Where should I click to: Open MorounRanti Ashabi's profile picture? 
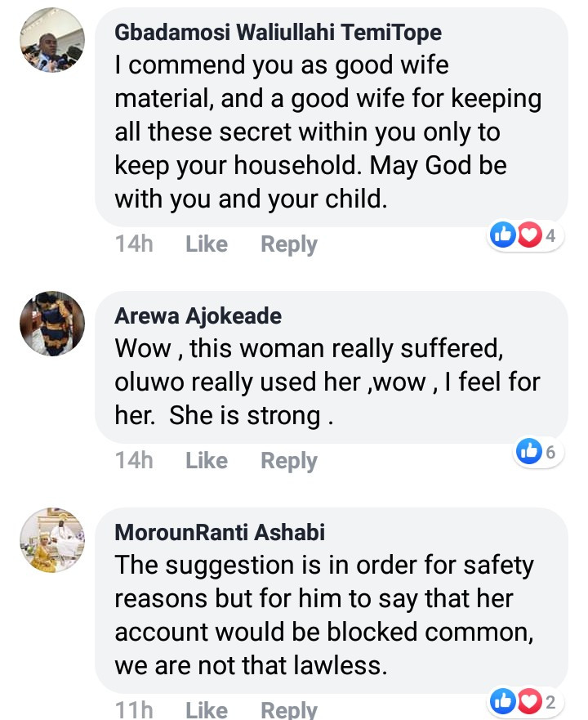click(x=51, y=540)
